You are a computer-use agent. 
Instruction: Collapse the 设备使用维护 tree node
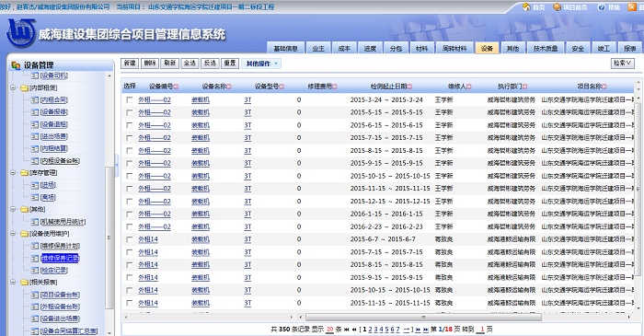(13, 234)
